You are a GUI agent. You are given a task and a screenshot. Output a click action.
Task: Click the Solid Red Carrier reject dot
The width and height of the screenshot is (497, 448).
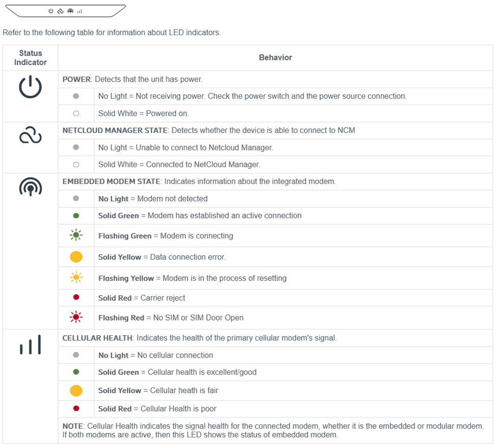tap(76, 298)
